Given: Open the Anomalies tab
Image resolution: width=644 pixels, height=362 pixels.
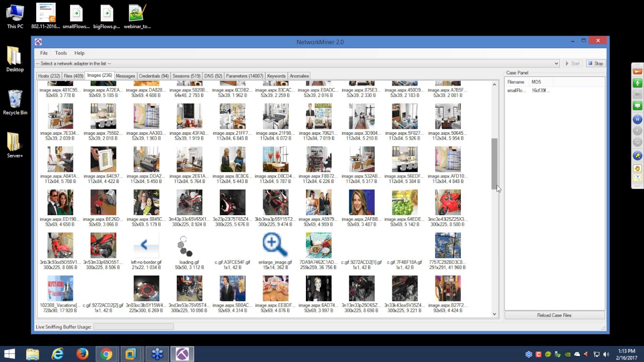Looking at the screenshot, I should 299,76.
